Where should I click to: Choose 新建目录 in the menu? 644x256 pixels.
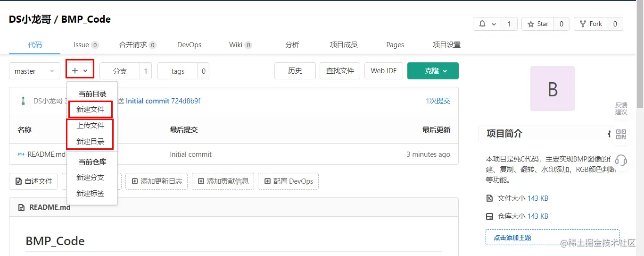click(x=91, y=142)
